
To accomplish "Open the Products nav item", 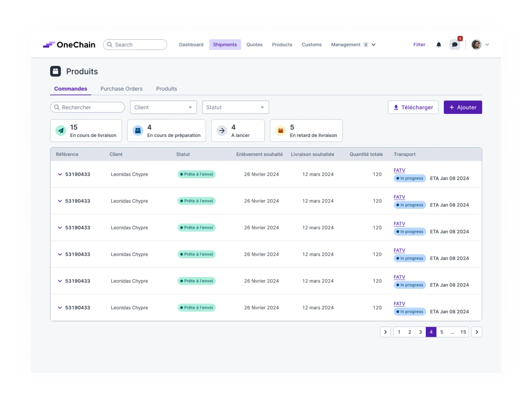I will (282, 45).
